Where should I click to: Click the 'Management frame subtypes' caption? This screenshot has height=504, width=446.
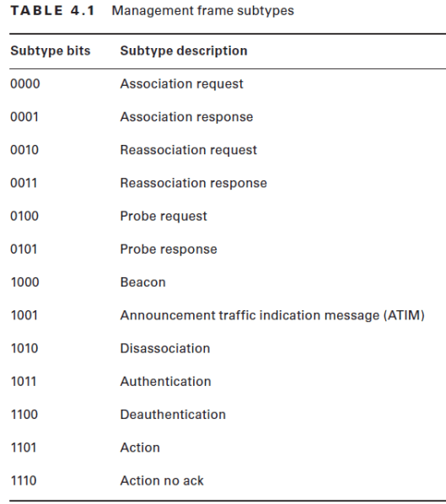203,11
